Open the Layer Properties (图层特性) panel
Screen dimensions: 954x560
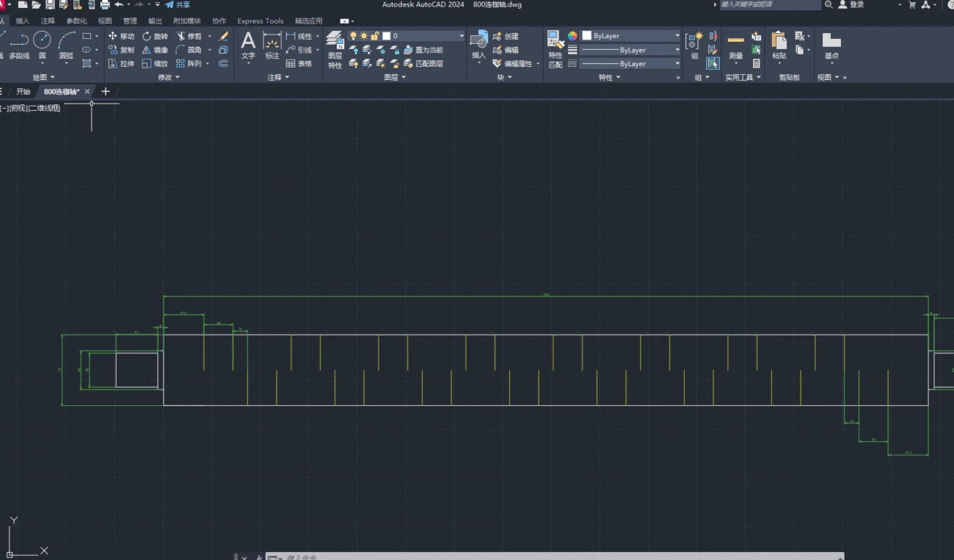pyautogui.click(x=335, y=49)
